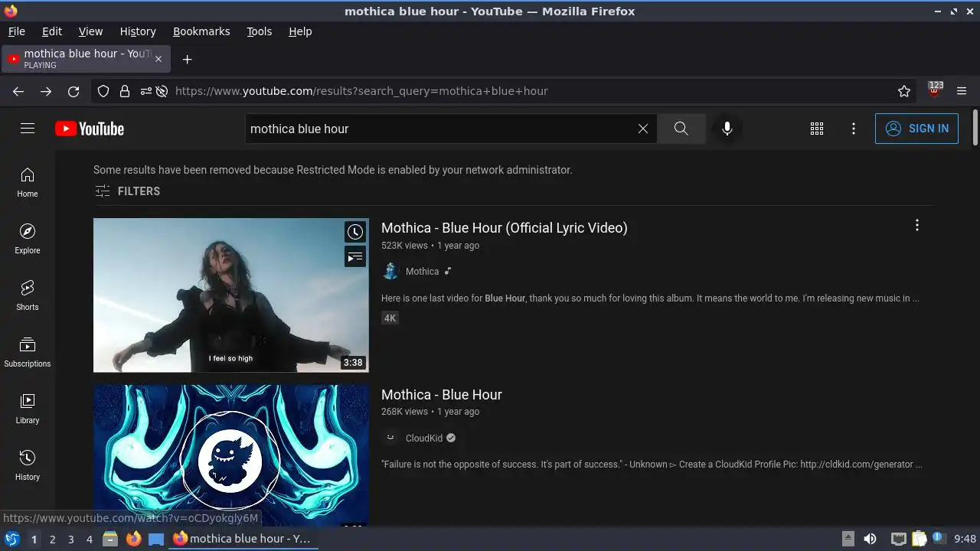Open the Bookmarks menu
Screen dimensions: 980x551
201,31
